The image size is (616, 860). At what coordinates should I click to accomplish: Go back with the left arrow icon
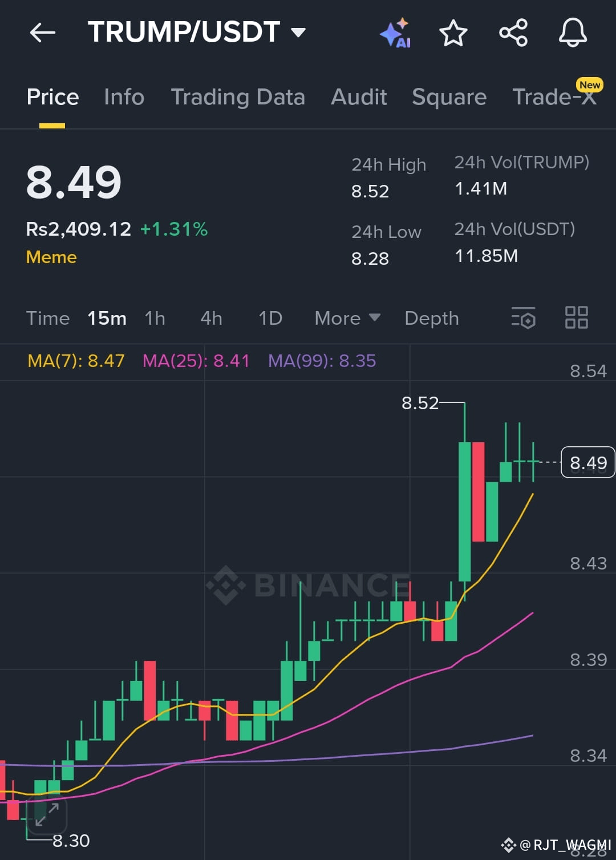pyautogui.click(x=43, y=33)
